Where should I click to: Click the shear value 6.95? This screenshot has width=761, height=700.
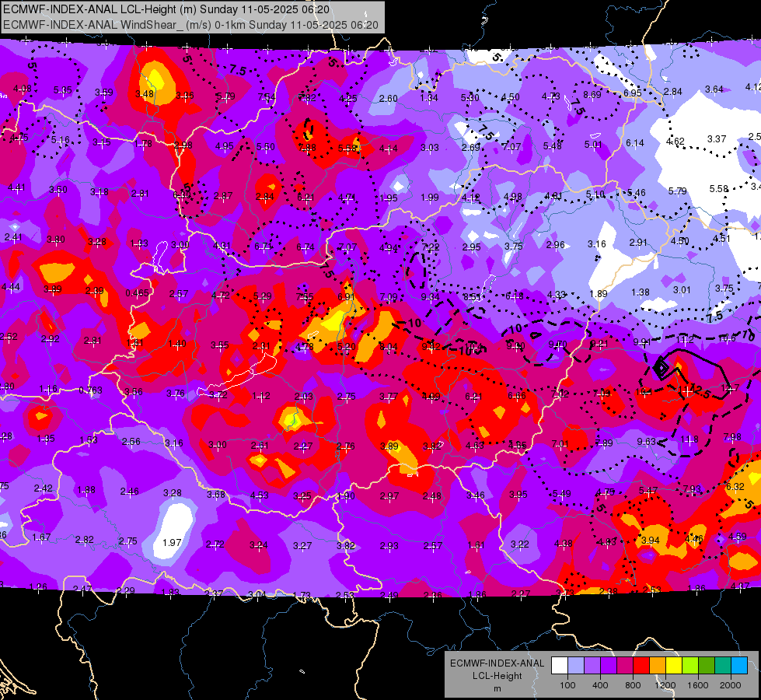point(633,93)
